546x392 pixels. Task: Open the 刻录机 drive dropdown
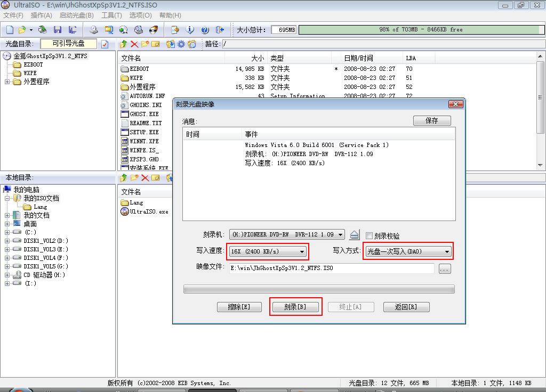pos(287,234)
